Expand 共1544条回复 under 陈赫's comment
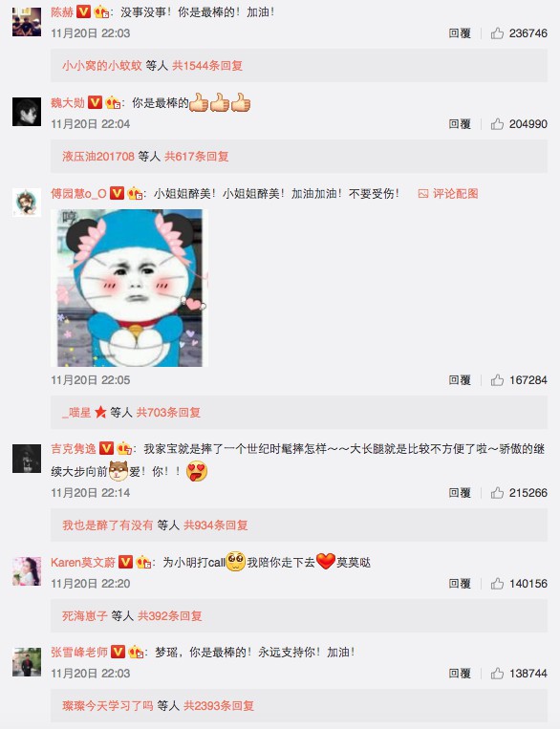560x729 pixels. 207,66
